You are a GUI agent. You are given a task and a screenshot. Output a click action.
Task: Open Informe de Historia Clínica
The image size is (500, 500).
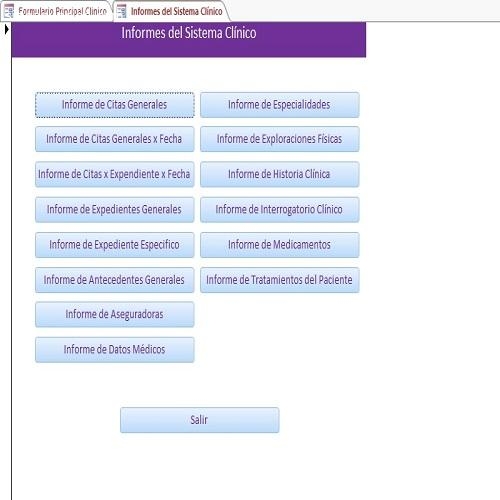280,174
